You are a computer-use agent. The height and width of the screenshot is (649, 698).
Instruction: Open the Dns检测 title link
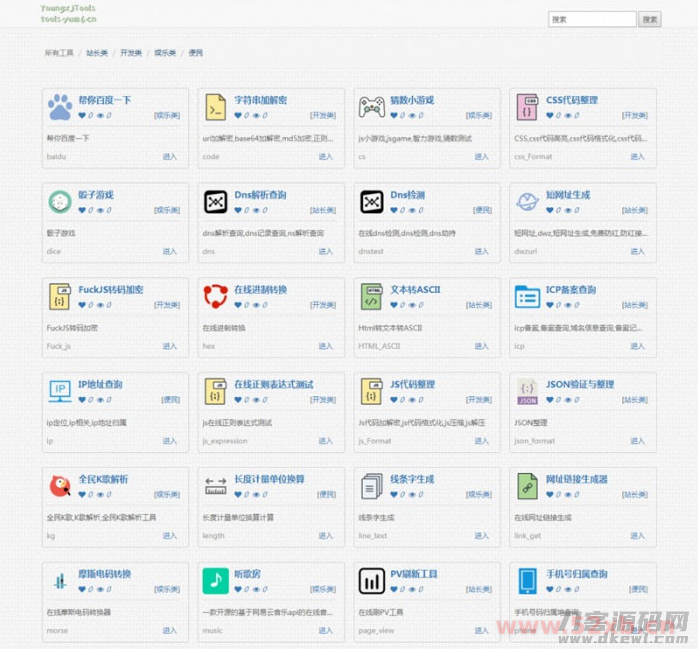point(407,195)
